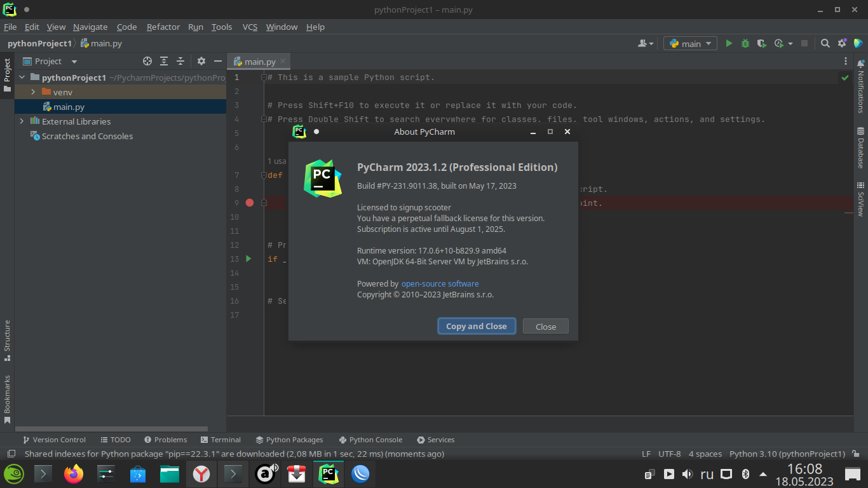This screenshot has width=868, height=488.
Task: Toggle the Project tool window stripe button
Action: [x=7, y=75]
